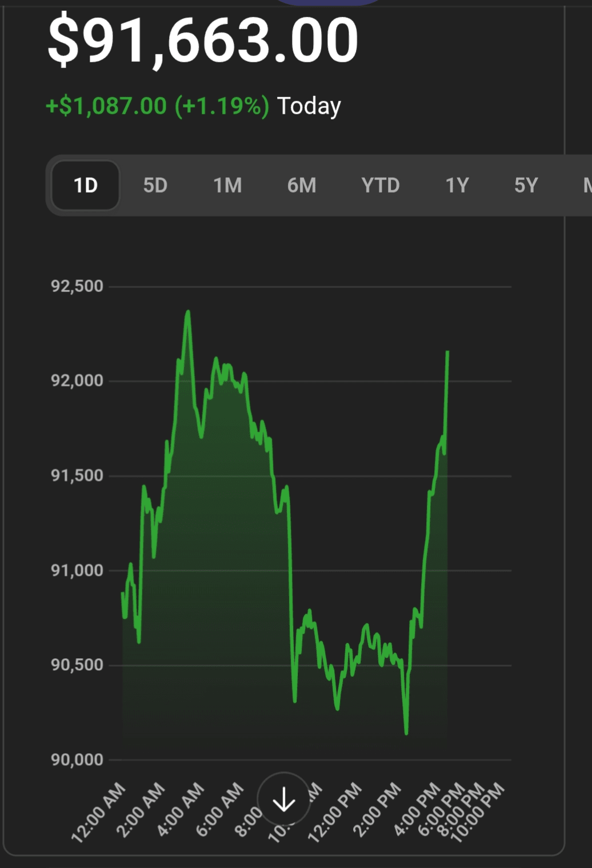592x868 pixels.
Task: Click the 12:00 AM x-axis label
Action: tap(99, 813)
